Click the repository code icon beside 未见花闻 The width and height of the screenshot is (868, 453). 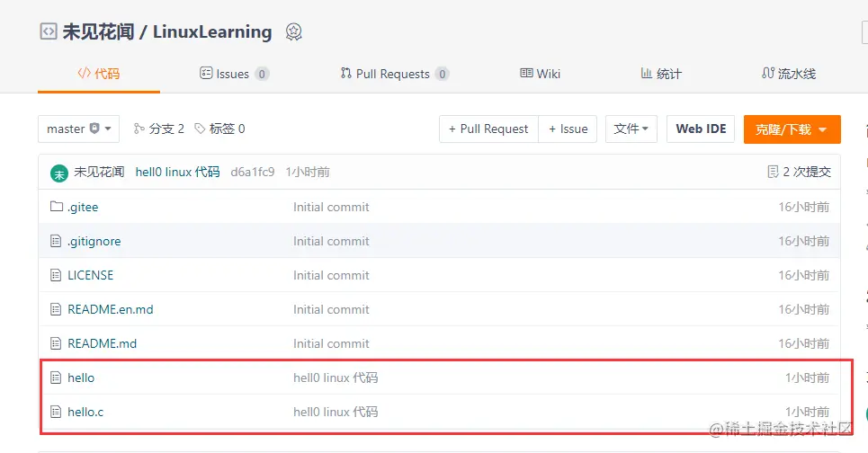pos(49,31)
